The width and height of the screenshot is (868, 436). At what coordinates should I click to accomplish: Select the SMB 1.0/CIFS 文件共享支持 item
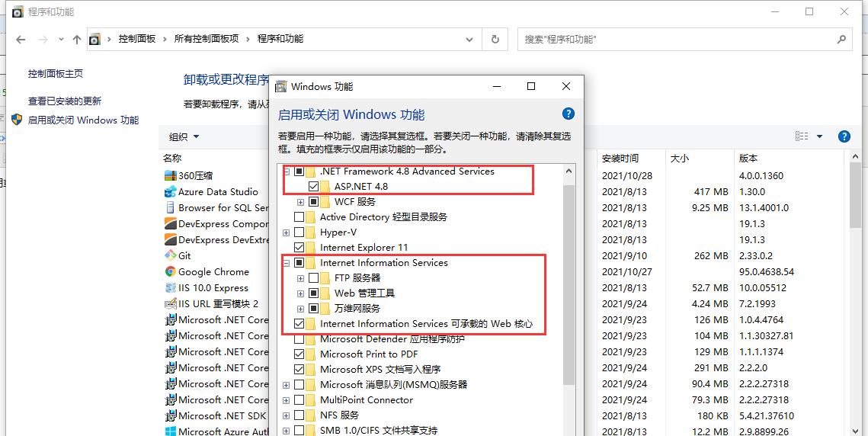coord(379,430)
